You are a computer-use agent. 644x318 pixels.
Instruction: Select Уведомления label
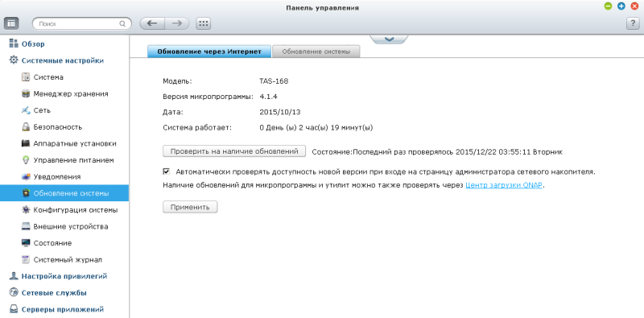point(57,176)
